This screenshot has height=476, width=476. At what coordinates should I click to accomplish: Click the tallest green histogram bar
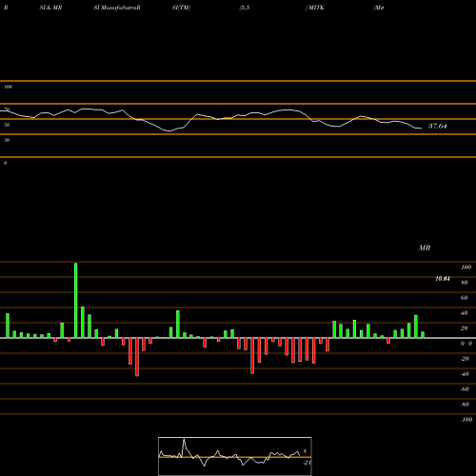[76, 300]
